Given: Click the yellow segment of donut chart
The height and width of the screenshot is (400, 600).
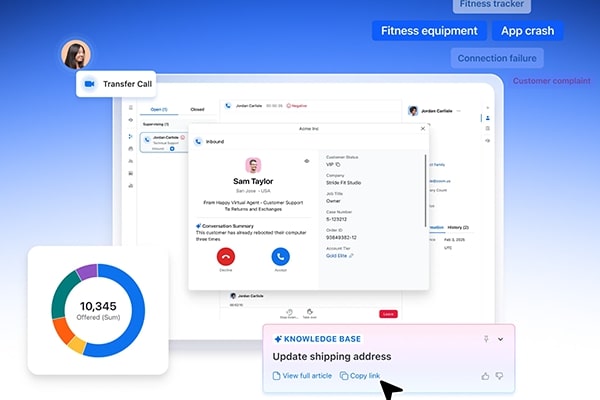Looking at the screenshot, I should coord(77,344).
